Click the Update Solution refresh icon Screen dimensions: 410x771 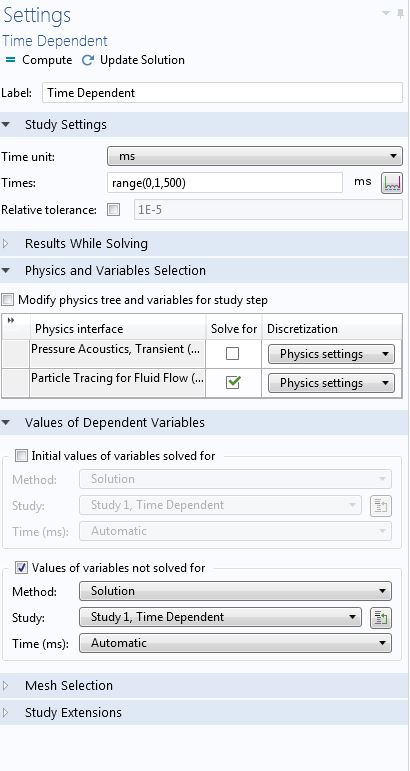click(88, 60)
